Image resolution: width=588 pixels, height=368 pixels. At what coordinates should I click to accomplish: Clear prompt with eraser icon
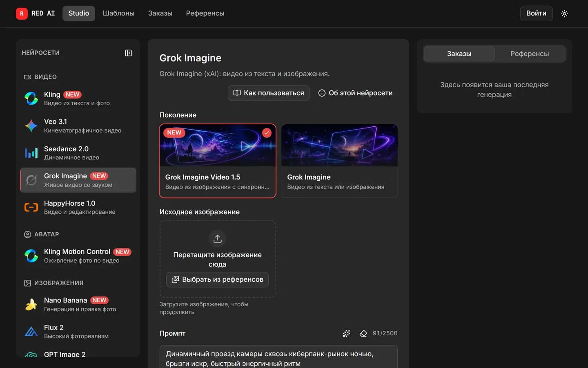coord(363,333)
